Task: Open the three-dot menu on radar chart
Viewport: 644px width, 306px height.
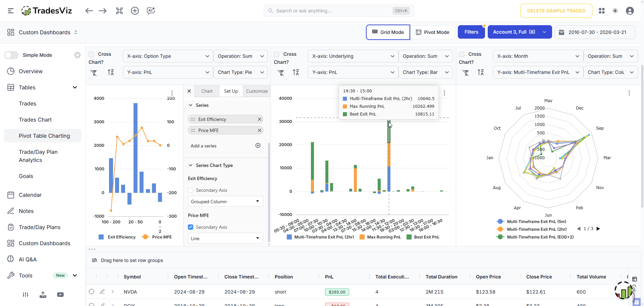Action: point(629,93)
